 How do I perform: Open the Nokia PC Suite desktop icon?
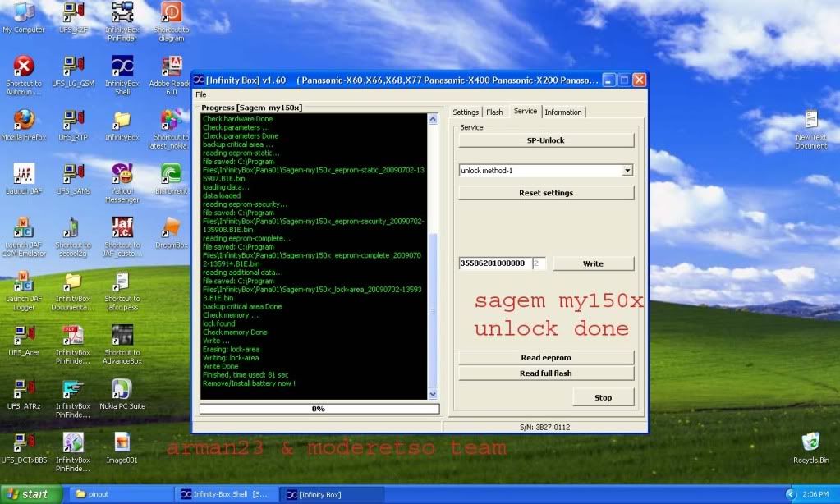(x=122, y=394)
